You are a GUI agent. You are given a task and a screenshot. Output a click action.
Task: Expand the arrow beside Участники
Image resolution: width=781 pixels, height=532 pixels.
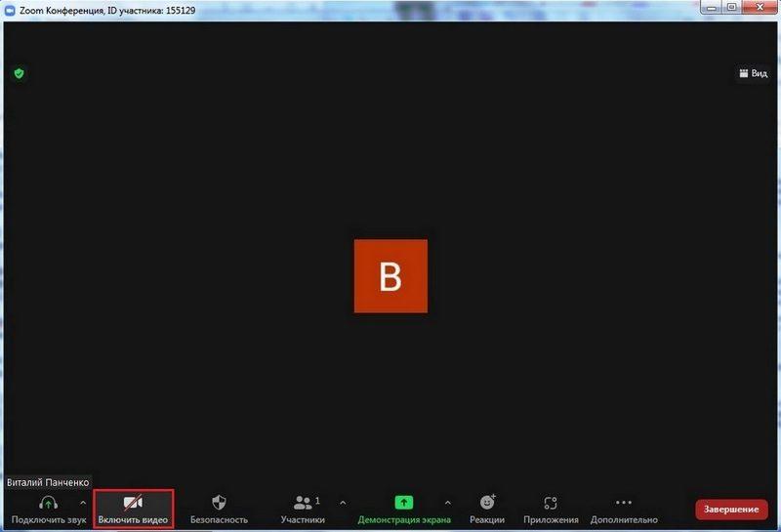pos(343,503)
